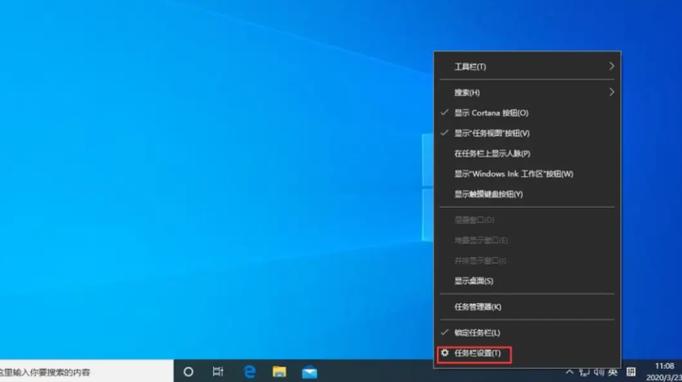Image resolution: width=682 pixels, height=382 pixels.
Task: Expand the 搜索(H) submenu arrow
Action: point(612,92)
